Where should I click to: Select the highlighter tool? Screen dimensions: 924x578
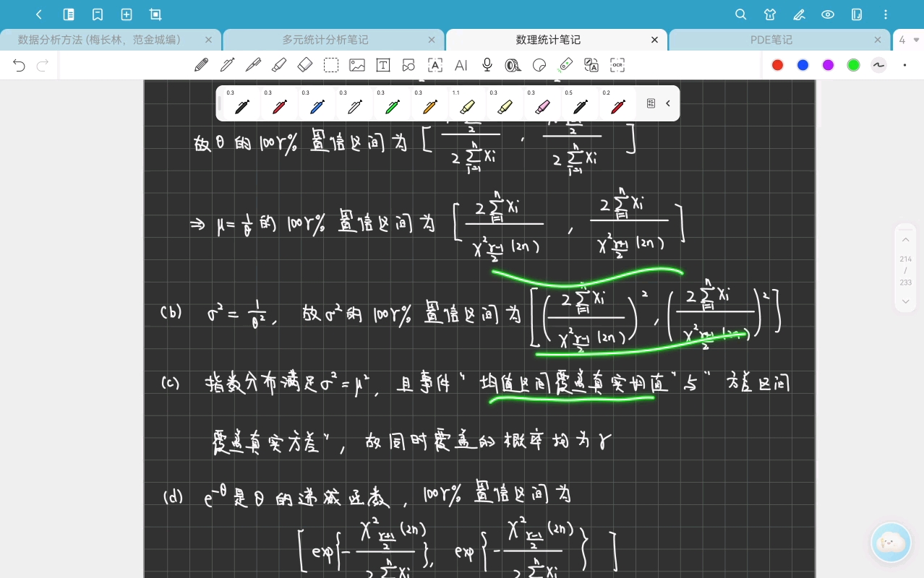[279, 65]
